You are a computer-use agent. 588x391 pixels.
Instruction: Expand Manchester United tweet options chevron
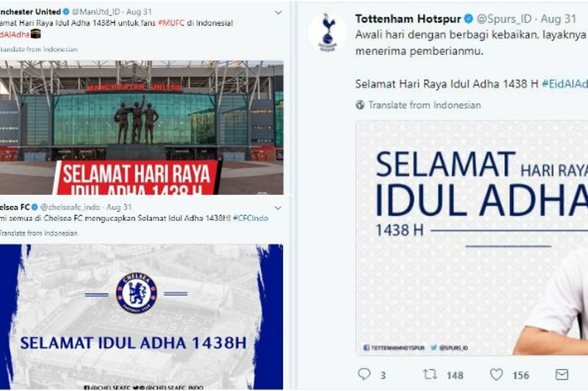(x=278, y=13)
